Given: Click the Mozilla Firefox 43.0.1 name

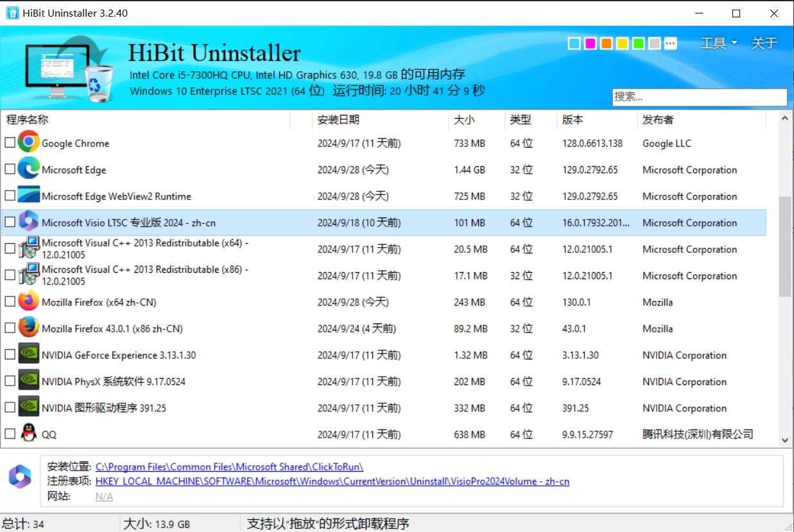Looking at the screenshot, I should 112,328.
